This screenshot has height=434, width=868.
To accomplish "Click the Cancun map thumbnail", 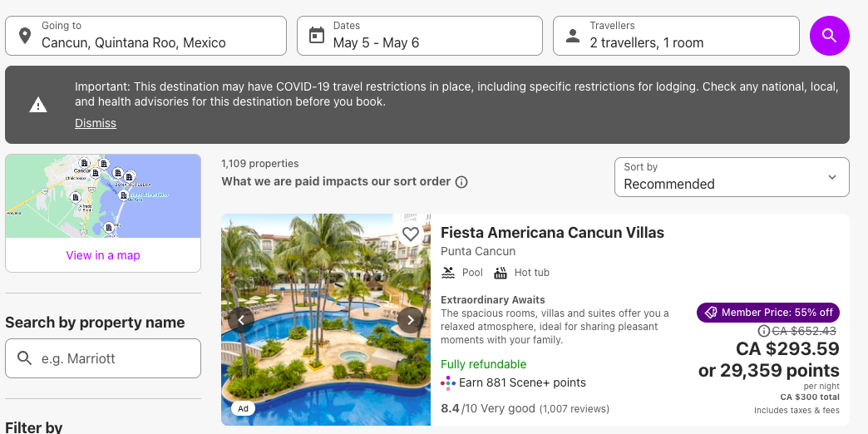I will click(x=103, y=196).
